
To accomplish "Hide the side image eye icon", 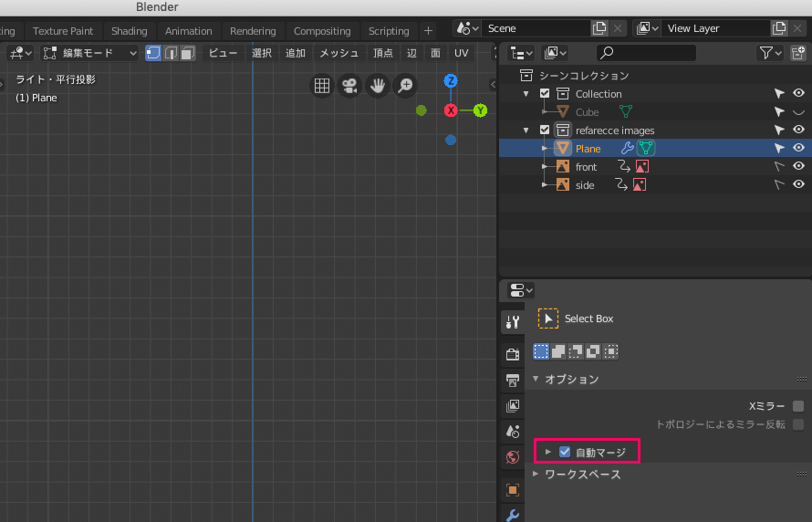I will (x=798, y=184).
